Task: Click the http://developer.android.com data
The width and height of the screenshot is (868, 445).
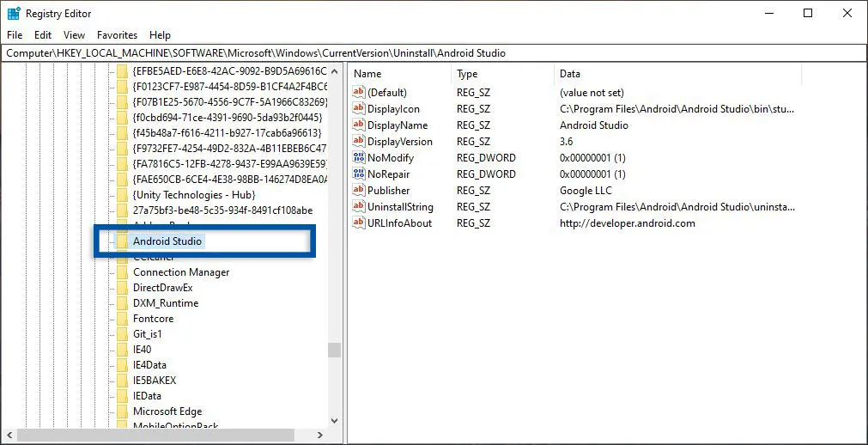Action: click(x=628, y=223)
